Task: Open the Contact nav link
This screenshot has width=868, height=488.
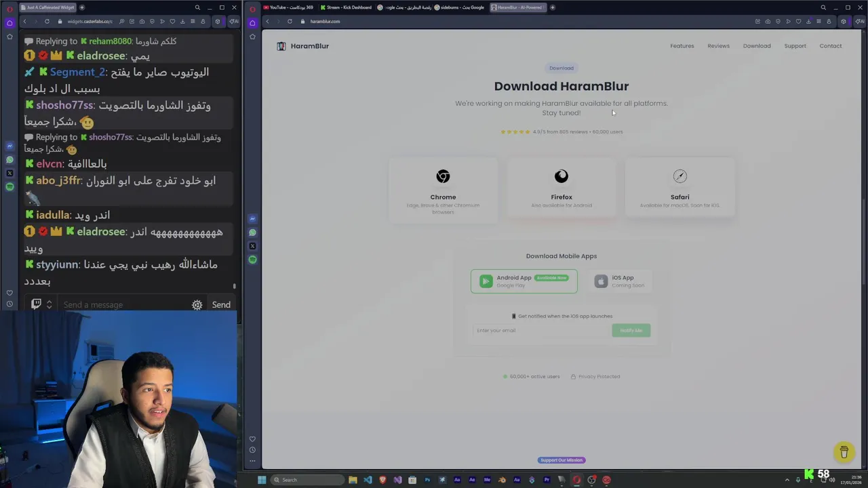Action: 831,46
